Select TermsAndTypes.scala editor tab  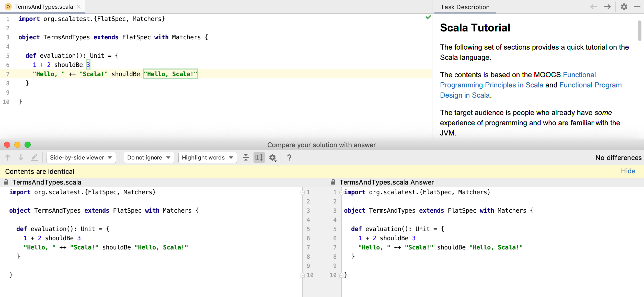tap(43, 7)
